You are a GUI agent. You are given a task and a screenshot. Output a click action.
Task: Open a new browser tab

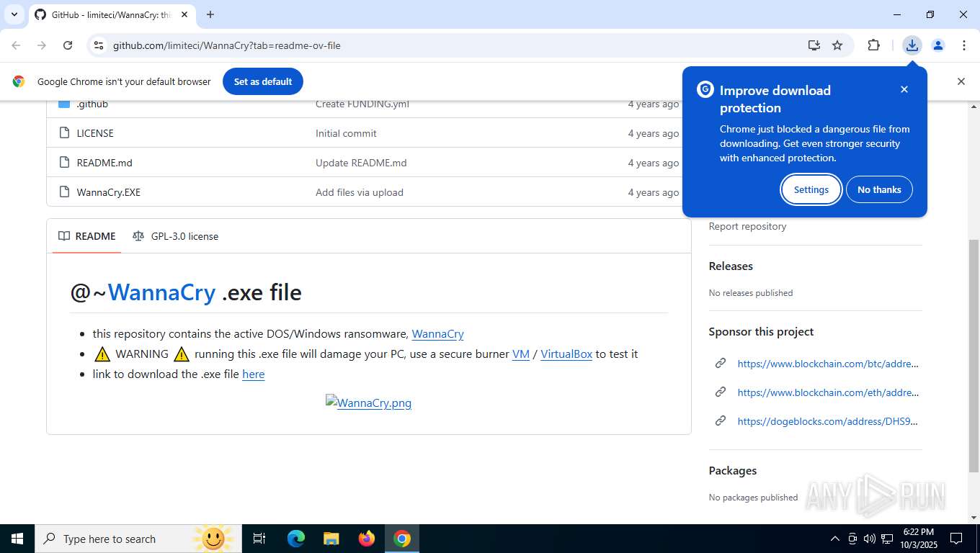[x=210, y=14]
